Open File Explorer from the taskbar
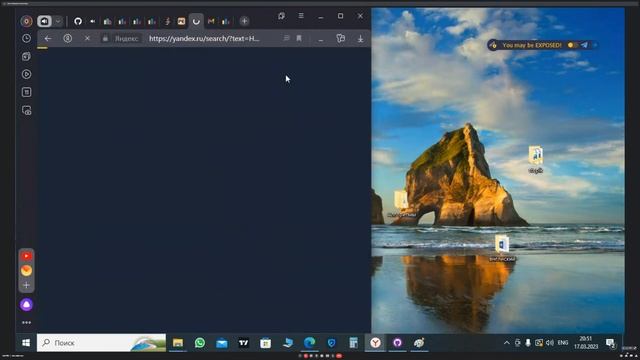 (178, 343)
